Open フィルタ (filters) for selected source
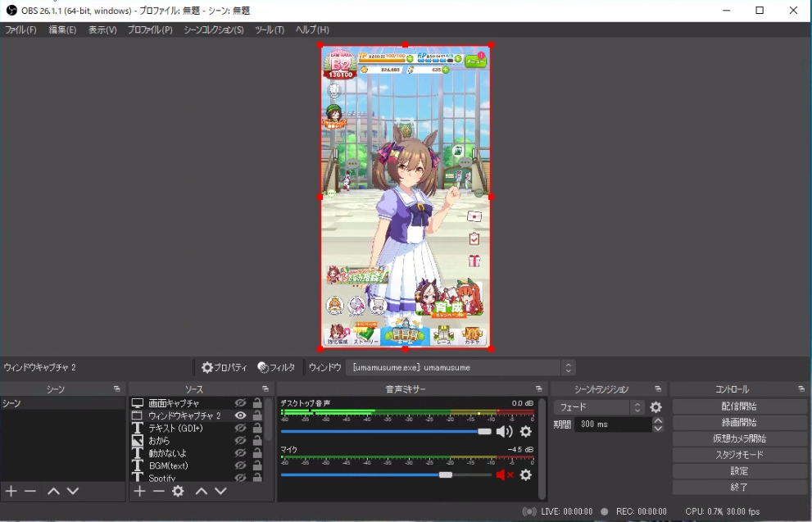Viewport: 812px width, 522px height. pyautogui.click(x=276, y=368)
